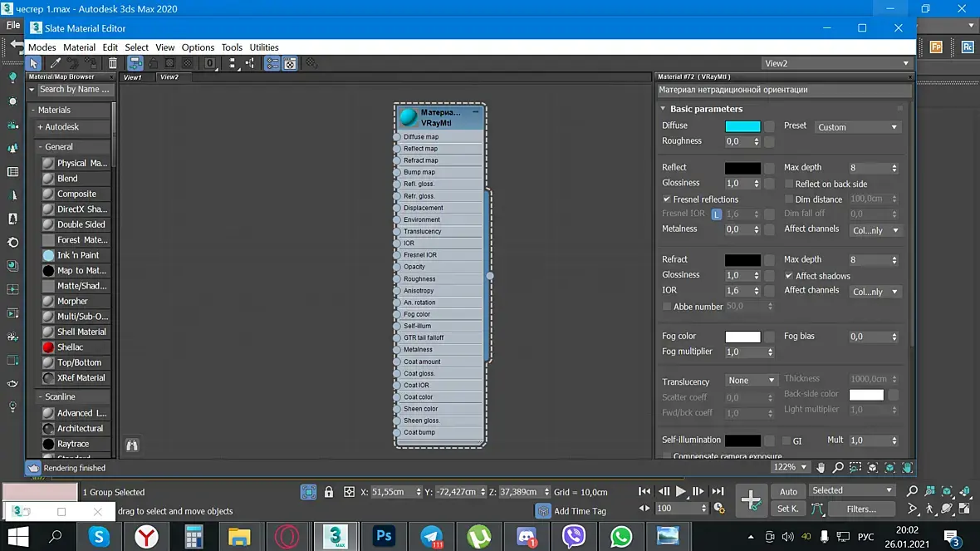Click material name field in parameter editor
Image resolution: width=980 pixels, height=551 pixels.
(x=784, y=90)
